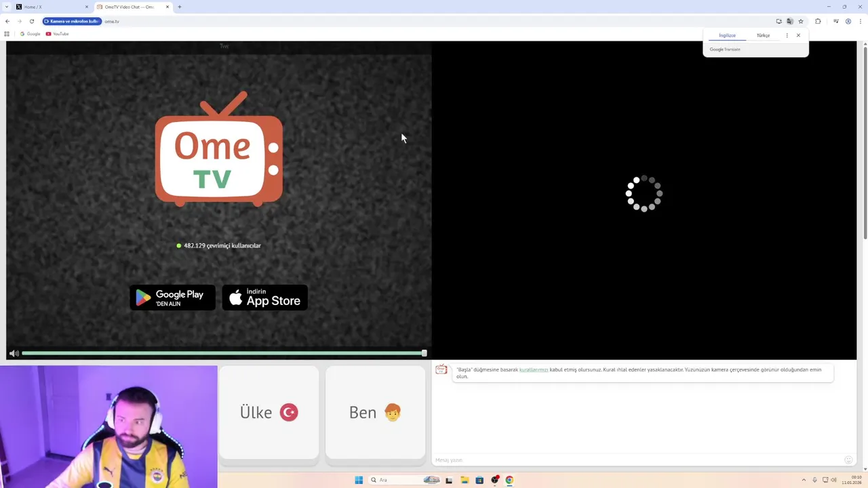
Task: Open Microsoft Store from the taskbar
Action: point(479,480)
